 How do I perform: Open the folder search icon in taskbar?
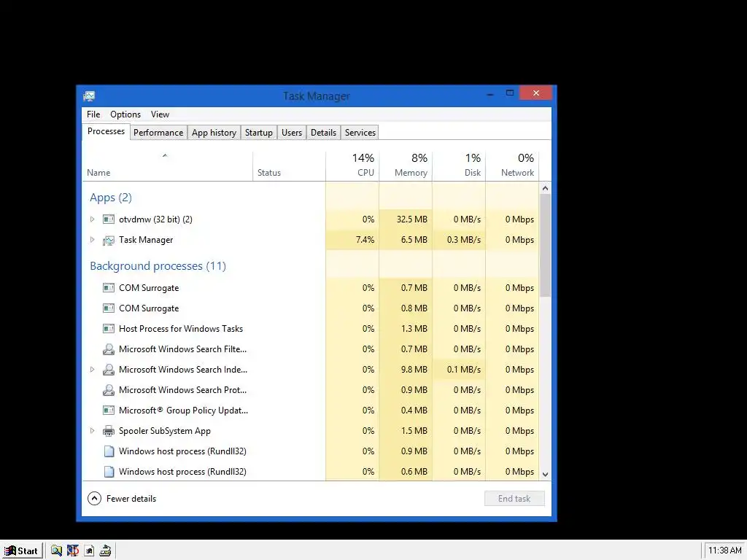[x=56, y=551]
